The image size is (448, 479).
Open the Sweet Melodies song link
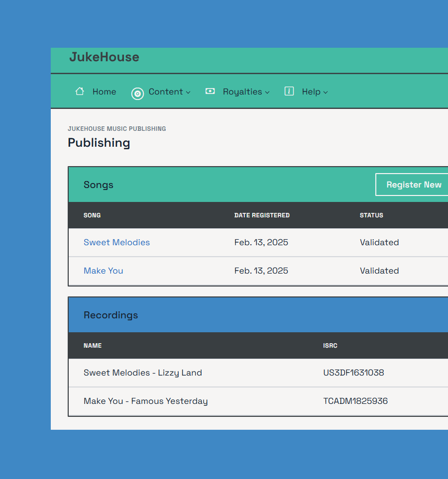pos(116,242)
